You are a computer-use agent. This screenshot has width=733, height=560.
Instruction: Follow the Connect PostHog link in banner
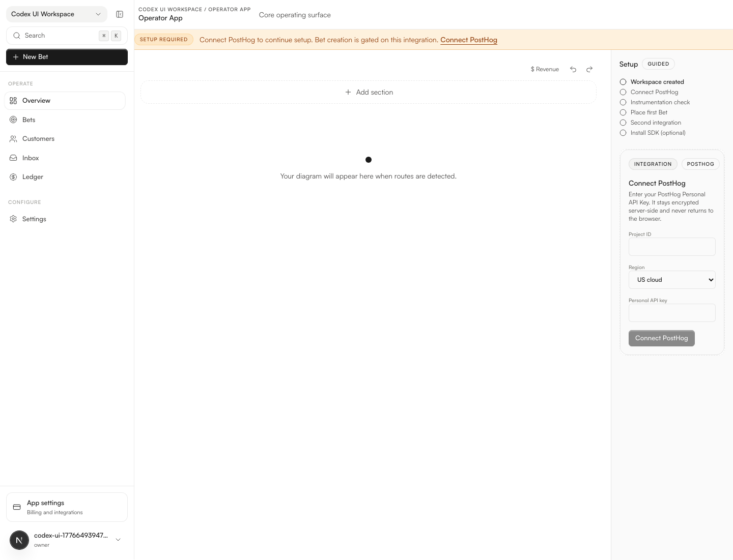click(x=468, y=40)
